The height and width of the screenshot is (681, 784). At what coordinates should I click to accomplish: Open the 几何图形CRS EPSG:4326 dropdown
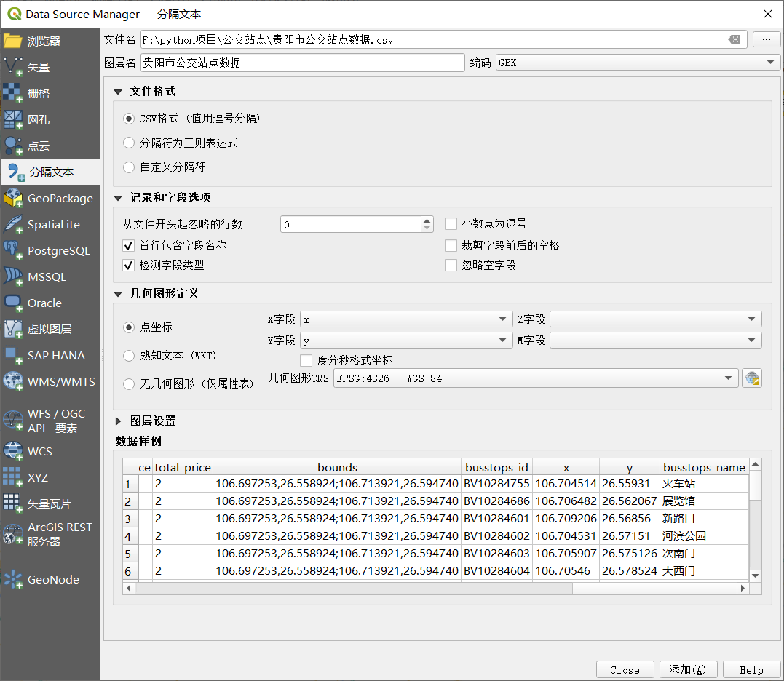[536, 378]
